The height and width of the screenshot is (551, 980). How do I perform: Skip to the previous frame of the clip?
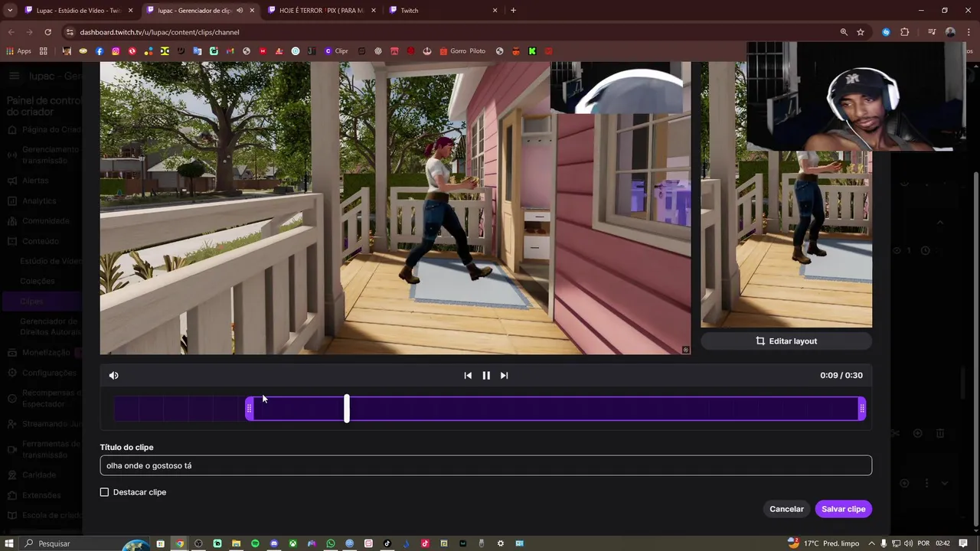468,375
